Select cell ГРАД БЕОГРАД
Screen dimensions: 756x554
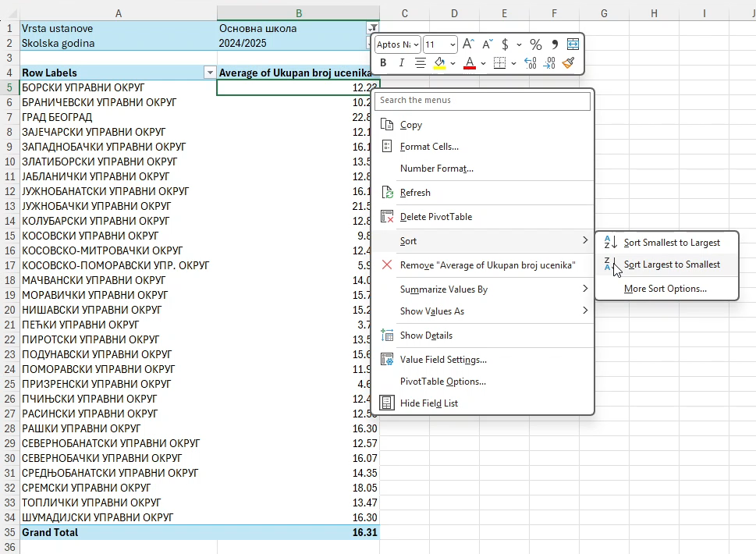[x=118, y=117]
